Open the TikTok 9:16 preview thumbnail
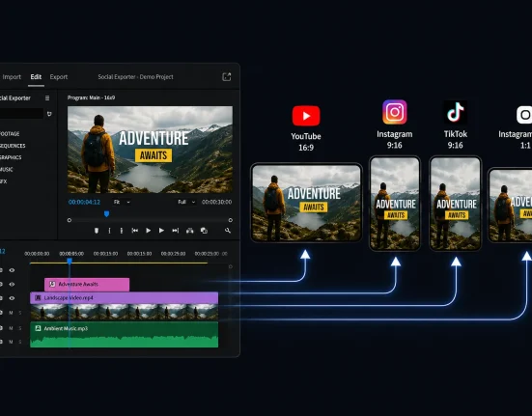 coord(456,204)
